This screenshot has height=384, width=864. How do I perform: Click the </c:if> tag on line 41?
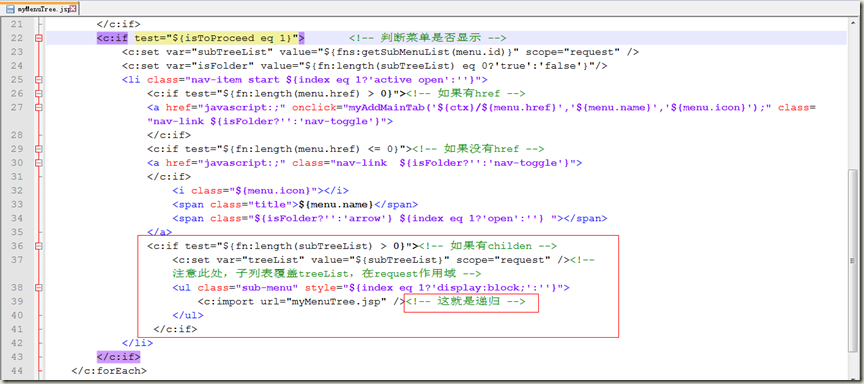175,329
